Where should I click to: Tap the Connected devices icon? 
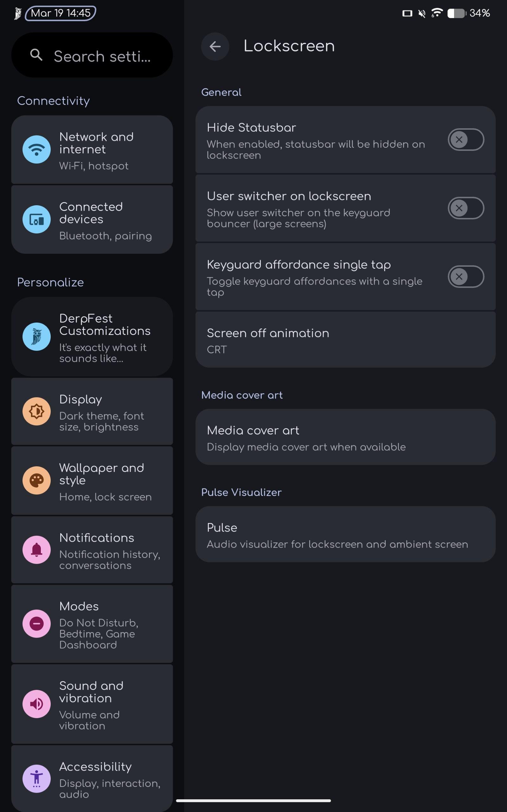36,219
